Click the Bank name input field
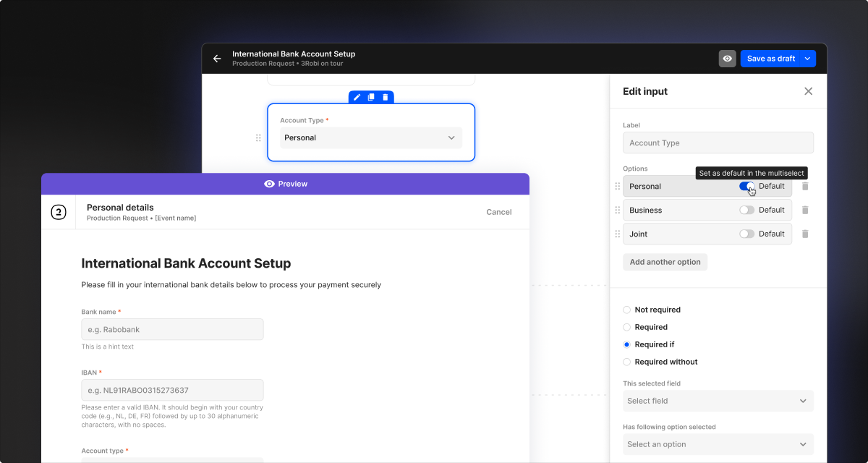This screenshot has height=463, width=868. coord(172,329)
